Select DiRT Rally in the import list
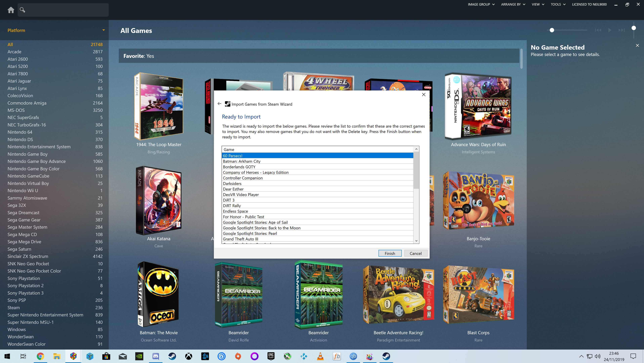644x363 pixels. click(x=318, y=205)
